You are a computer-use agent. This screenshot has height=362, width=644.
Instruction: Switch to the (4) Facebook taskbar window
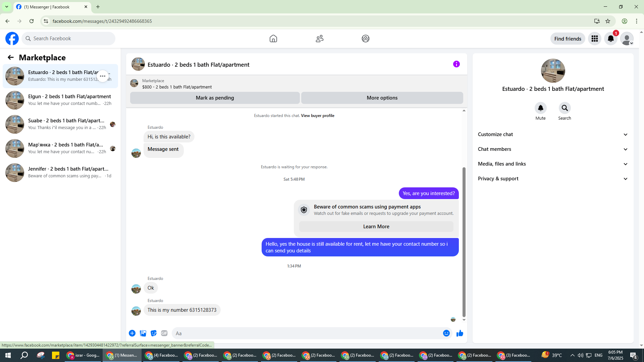[162, 355]
